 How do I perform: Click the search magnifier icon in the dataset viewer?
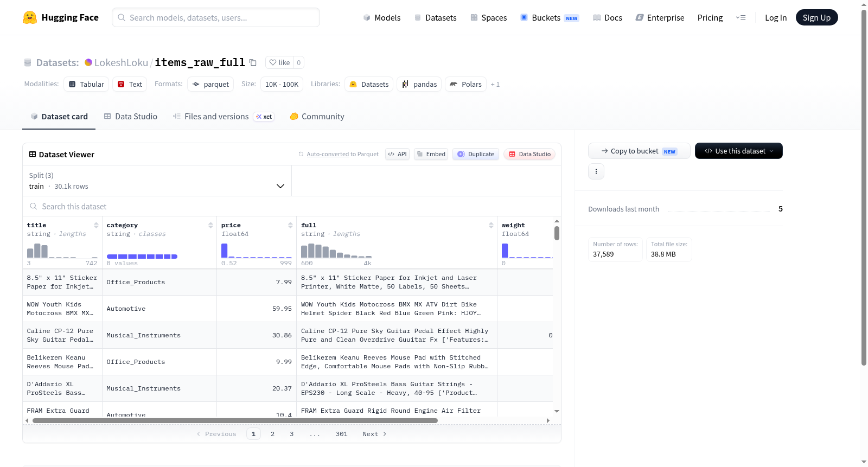click(x=34, y=207)
